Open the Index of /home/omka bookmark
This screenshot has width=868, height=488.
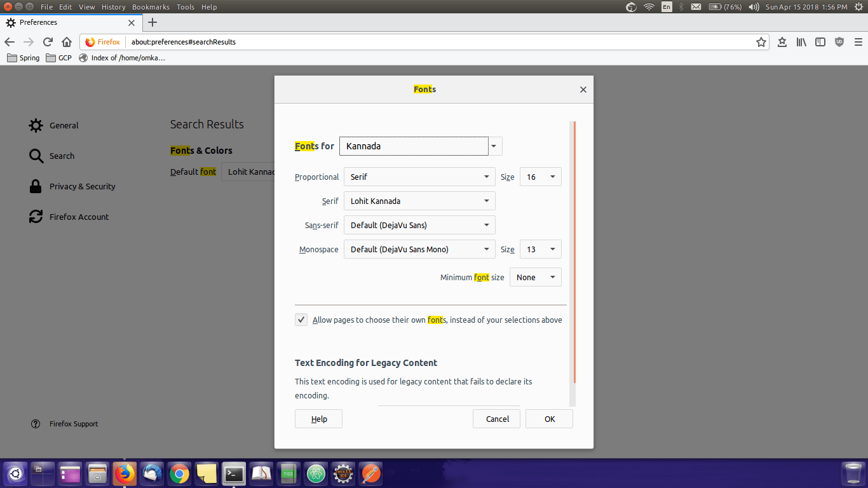point(122,58)
